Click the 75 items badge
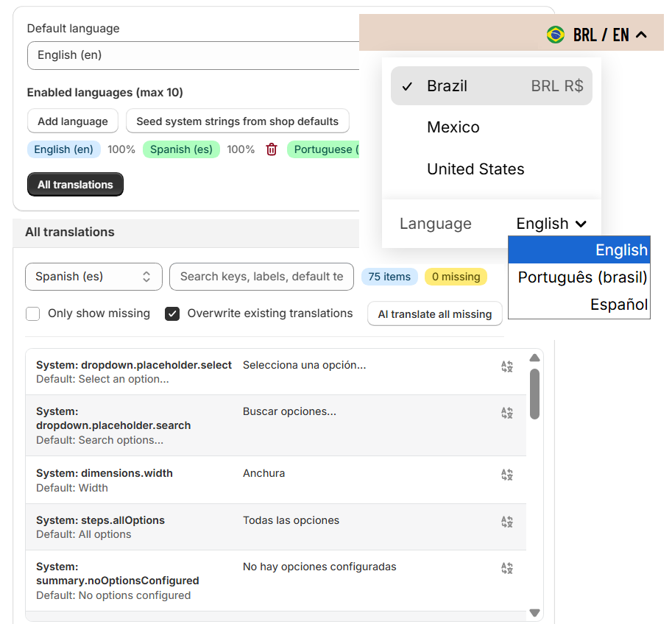 tap(389, 277)
